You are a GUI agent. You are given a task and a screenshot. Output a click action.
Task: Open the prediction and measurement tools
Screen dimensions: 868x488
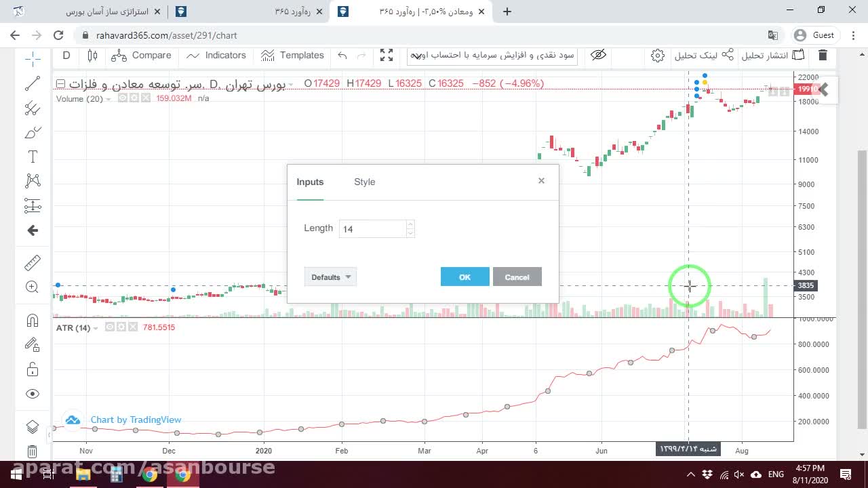tap(33, 205)
